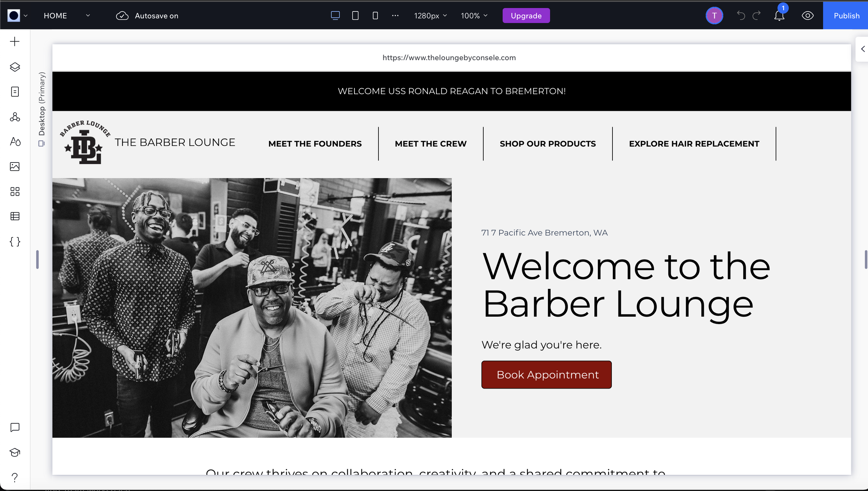Open the Site Styles typography panel
868x491 pixels.
15,142
